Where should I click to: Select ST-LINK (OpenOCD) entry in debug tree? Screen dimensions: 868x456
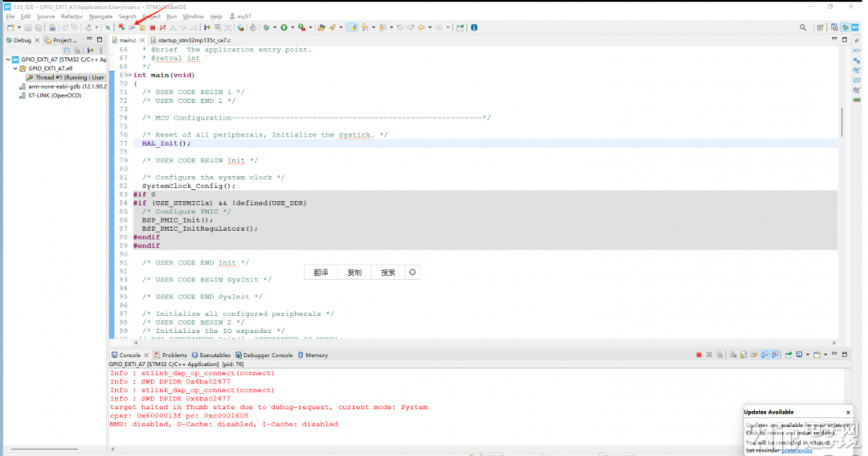[x=51, y=95]
